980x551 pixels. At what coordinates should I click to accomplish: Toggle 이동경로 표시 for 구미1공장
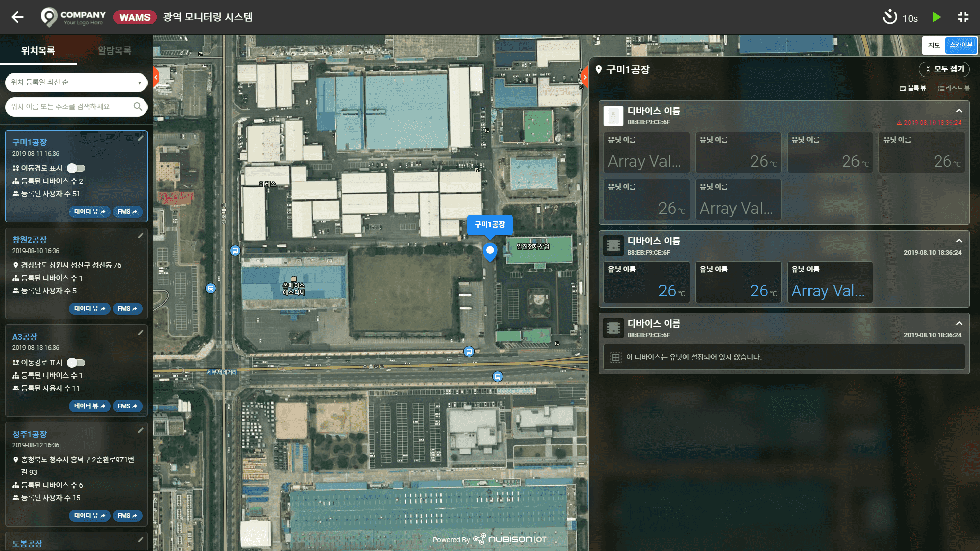tap(76, 168)
